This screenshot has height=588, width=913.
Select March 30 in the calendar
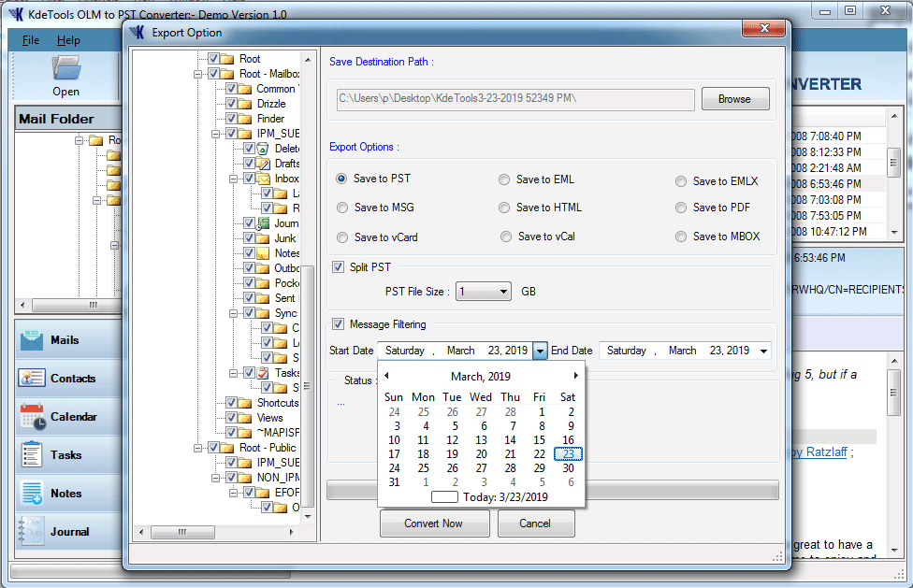click(x=569, y=468)
